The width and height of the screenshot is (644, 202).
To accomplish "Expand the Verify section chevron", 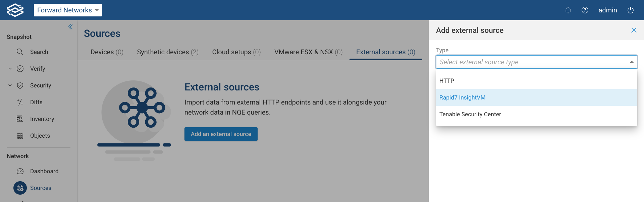I will coord(10,69).
